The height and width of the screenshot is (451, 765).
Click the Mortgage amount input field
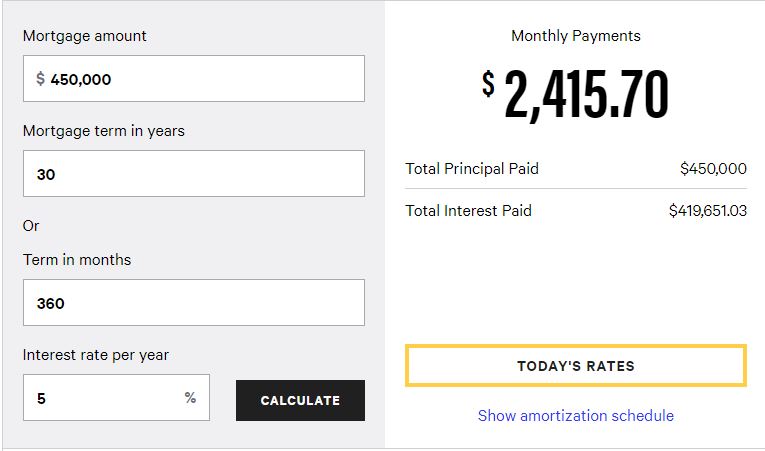pyautogui.click(x=200, y=79)
